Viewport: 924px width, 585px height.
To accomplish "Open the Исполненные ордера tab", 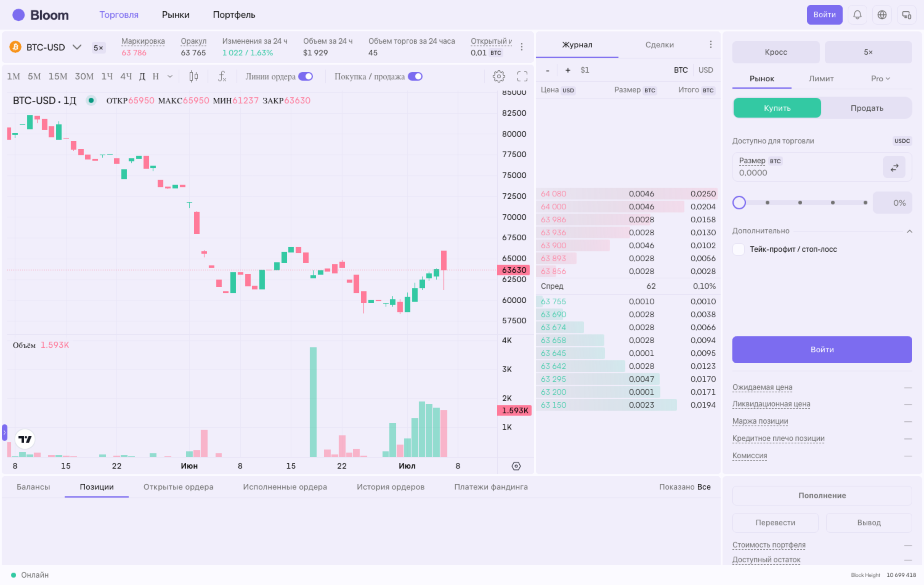I will tap(285, 487).
